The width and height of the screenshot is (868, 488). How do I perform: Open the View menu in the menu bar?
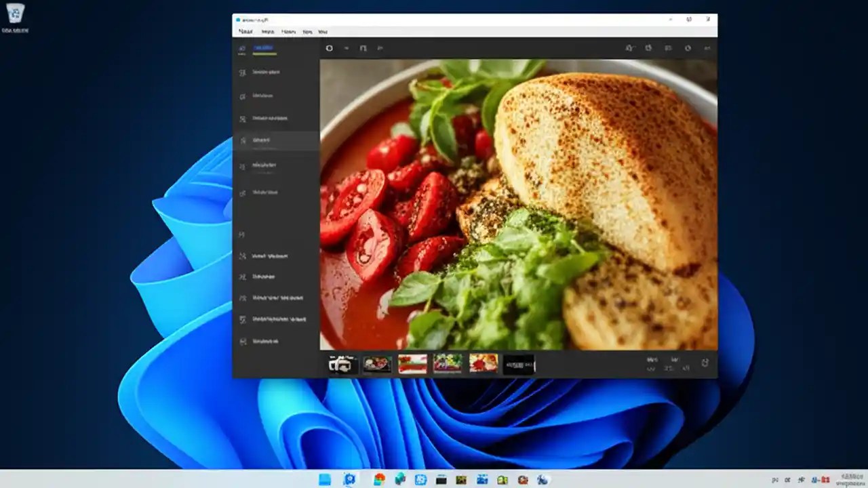[x=323, y=32]
